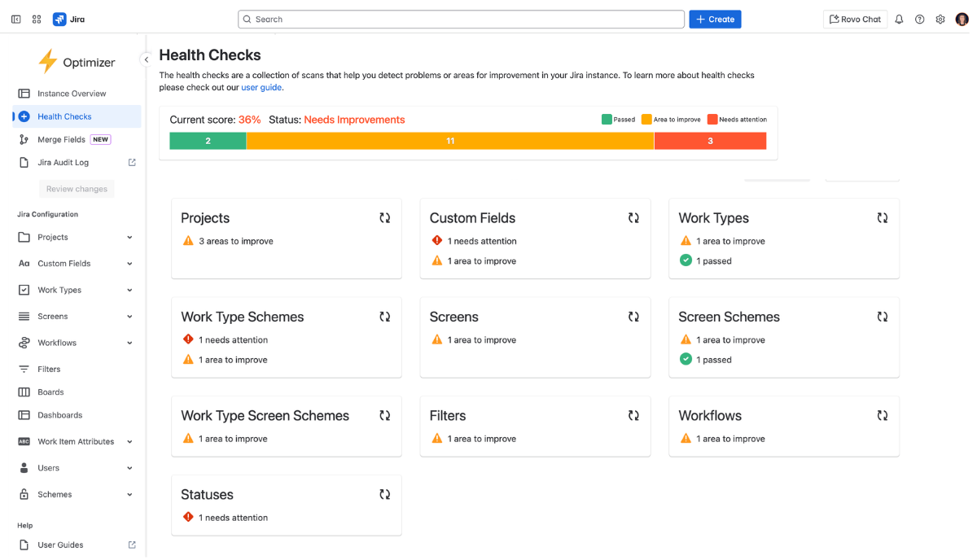The height and width of the screenshot is (560, 977).
Task: Open Jira settings gear
Action: (940, 19)
